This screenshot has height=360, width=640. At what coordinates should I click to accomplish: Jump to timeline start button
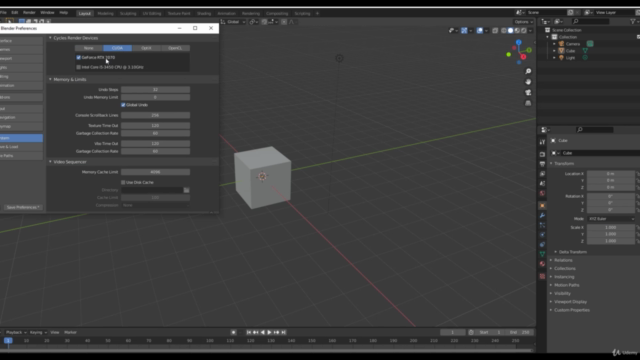(x=249, y=332)
